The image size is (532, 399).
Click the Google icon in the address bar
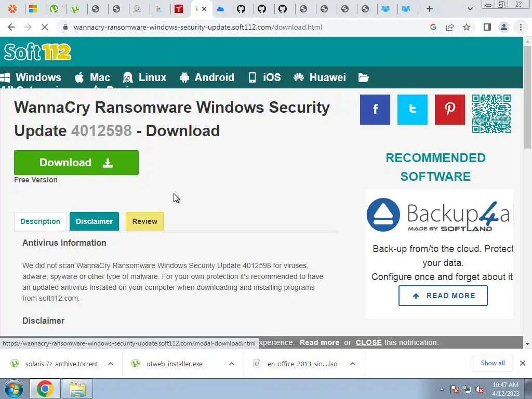click(433, 27)
